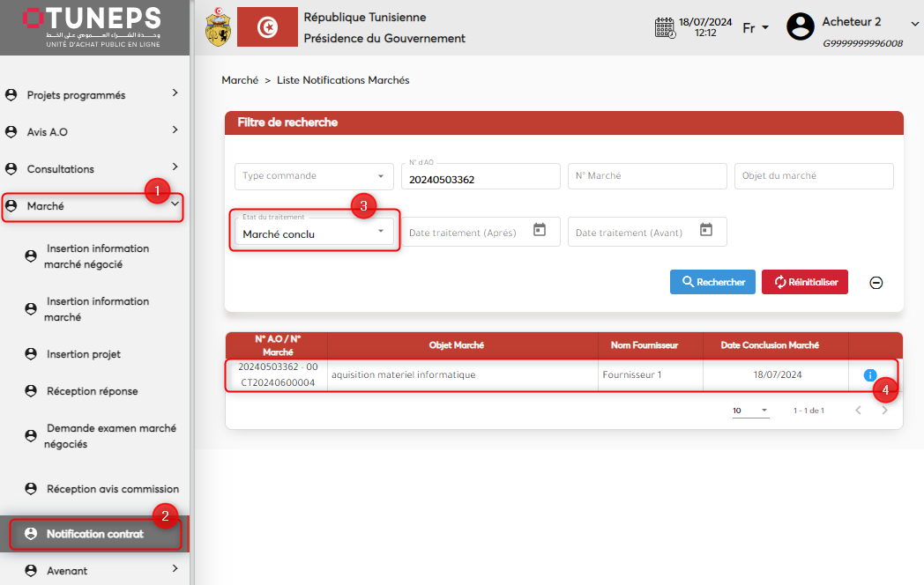The width and height of the screenshot is (924, 585).
Task: Change rows per page from 10
Action: point(750,411)
